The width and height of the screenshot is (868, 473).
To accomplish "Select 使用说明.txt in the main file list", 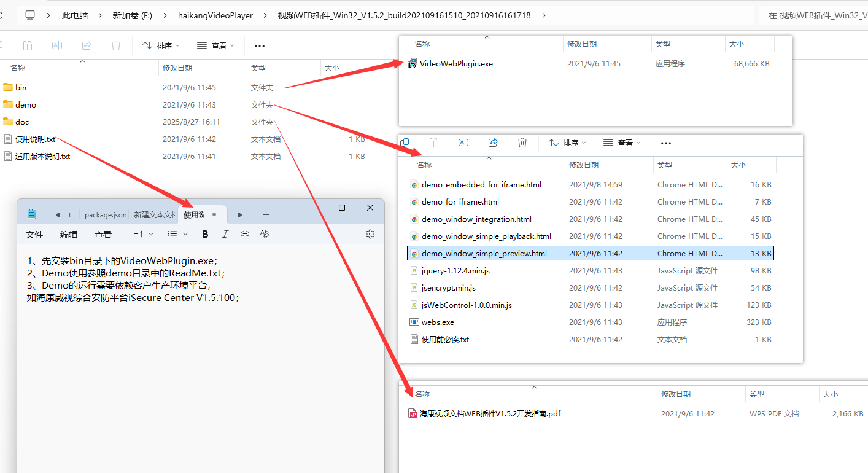I will tap(29, 139).
